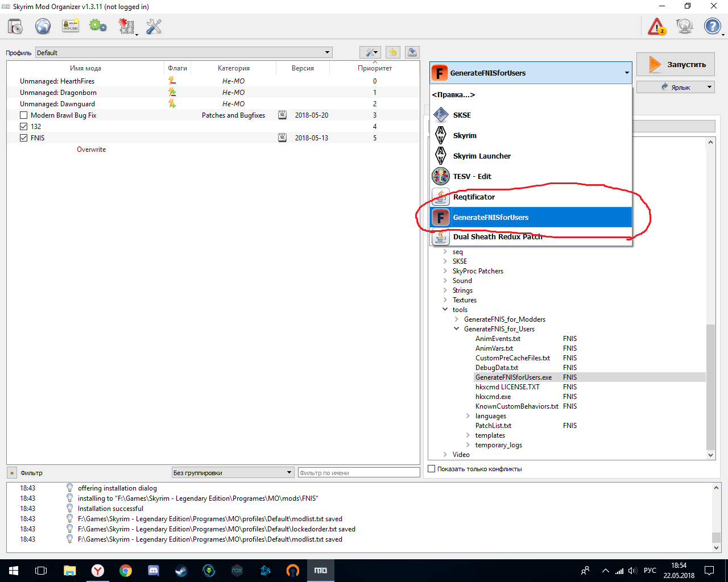Select Unmanaged: Dragonborn row
The height and width of the screenshot is (582, 728).
point(213,93)
